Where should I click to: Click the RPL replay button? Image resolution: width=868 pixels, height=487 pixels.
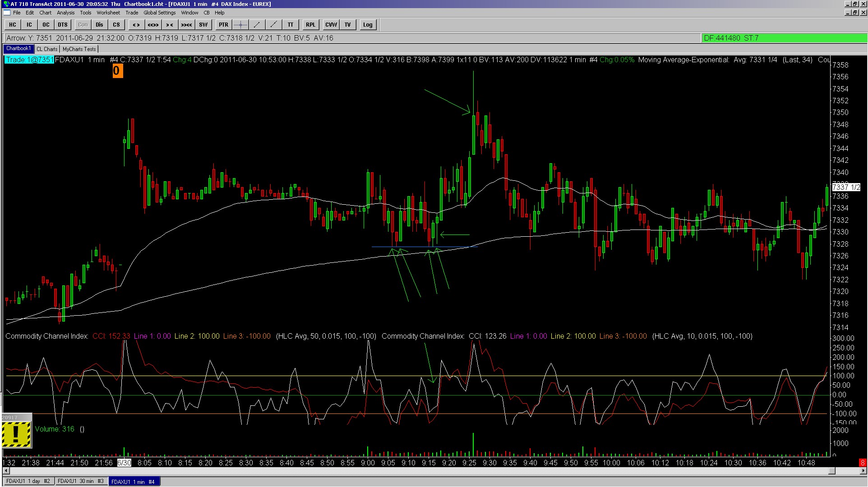(310, 25)
